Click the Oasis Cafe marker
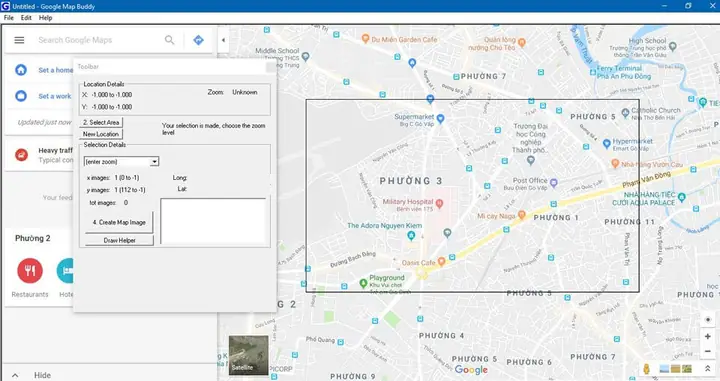 point(441,262)
